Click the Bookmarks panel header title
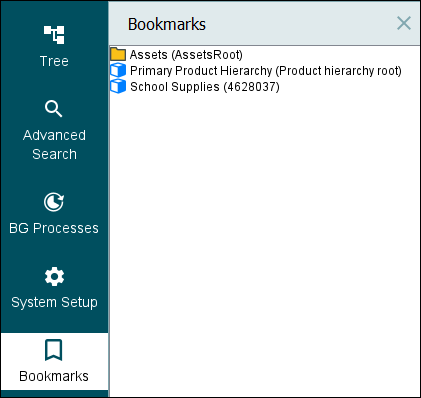This screenshot has height=398, width=421. coord(167,24)
